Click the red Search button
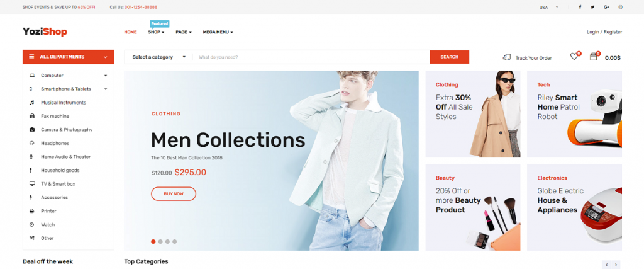This screenshot has width=644, height=269. click(x=449, y=57)
